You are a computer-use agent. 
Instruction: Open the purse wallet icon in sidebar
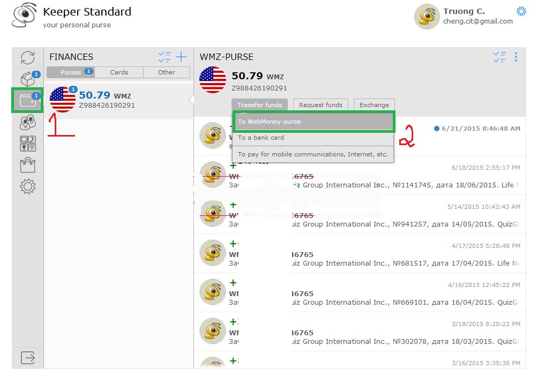(x=28, y=100)
